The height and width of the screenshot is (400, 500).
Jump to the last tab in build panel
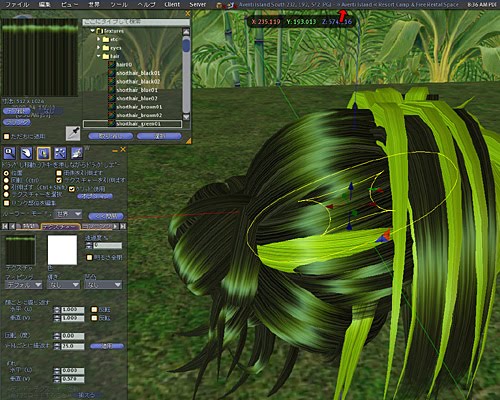coord(123,226)
